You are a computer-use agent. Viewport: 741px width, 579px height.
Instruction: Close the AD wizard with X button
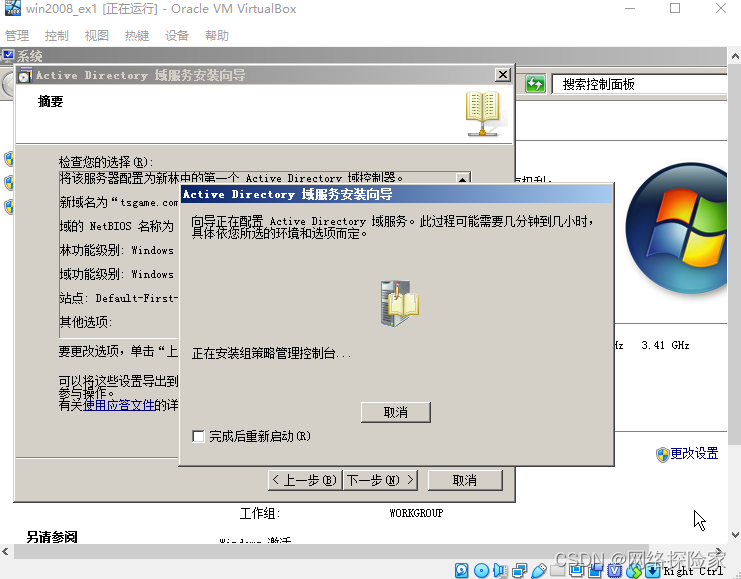[503, 75]
